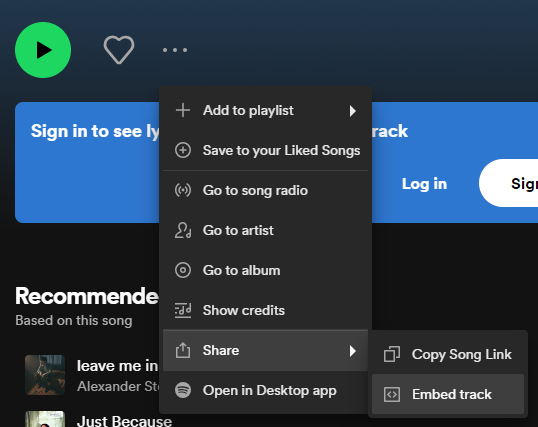538x427 pixels.
Task: Choose Copy Song Link
Action: 448,354
